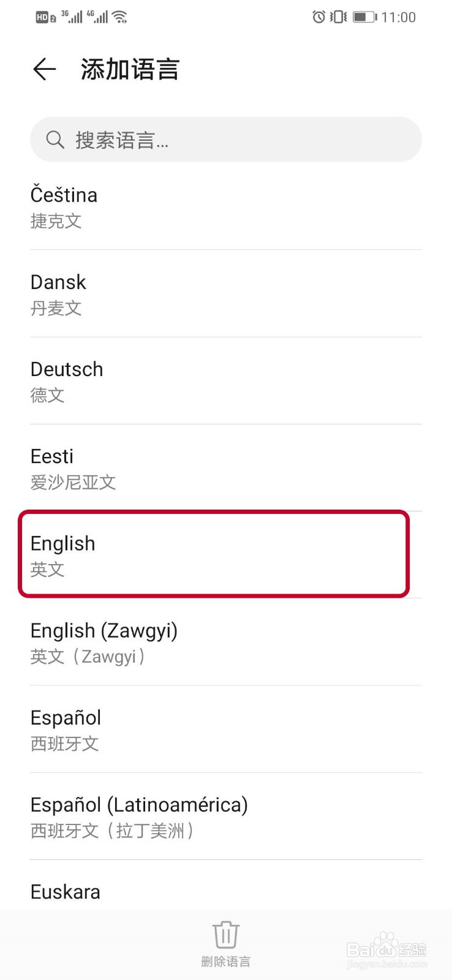Tap the clock showing 11:00
The width and height of the screenshot is (452, 980).
pyautogui.click(x=399, y=17)
